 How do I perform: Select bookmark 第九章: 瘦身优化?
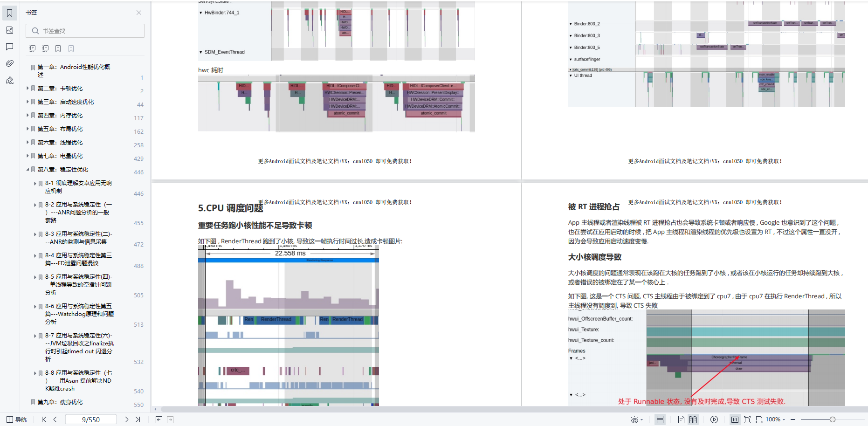[60, 402]
